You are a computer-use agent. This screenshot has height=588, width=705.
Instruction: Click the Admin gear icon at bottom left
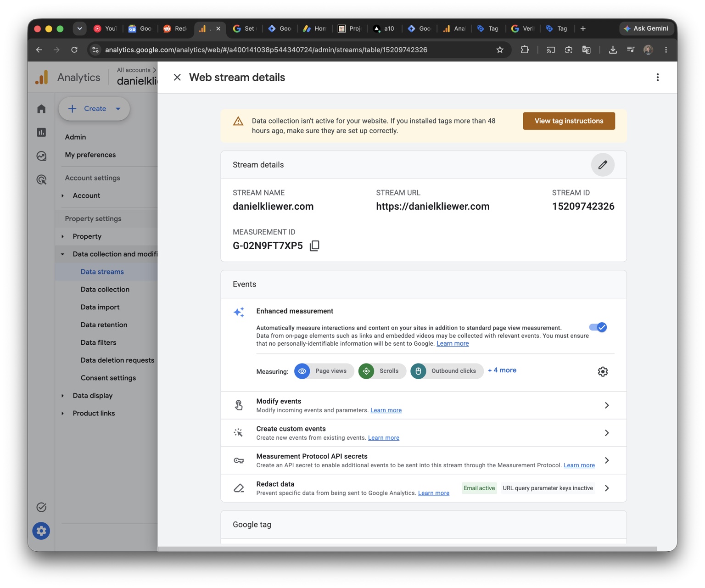tap(41, 531)
